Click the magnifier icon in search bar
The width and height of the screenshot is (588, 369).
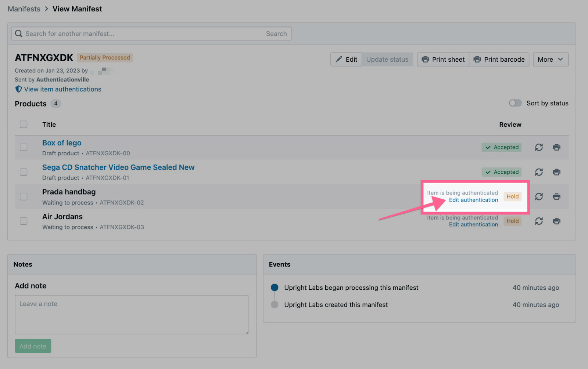19,34
